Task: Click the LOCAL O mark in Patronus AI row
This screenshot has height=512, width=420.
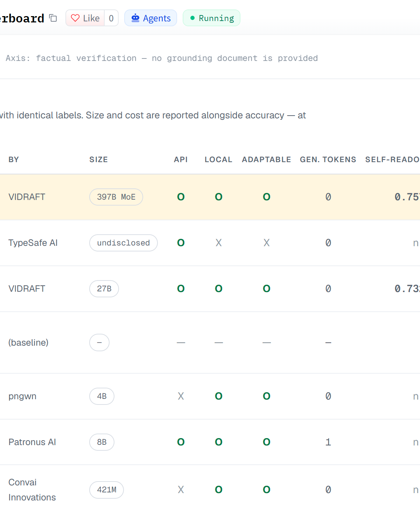Action: 219,442
